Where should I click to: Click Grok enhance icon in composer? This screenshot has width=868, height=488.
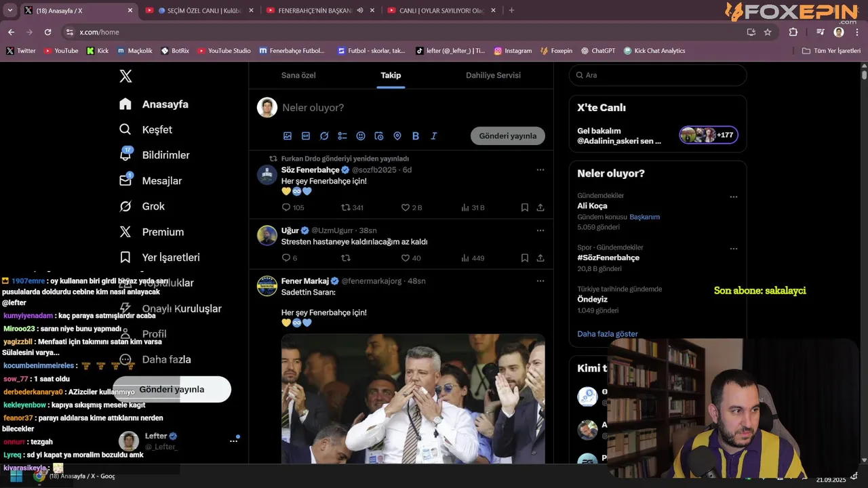(x=324, y=136)
